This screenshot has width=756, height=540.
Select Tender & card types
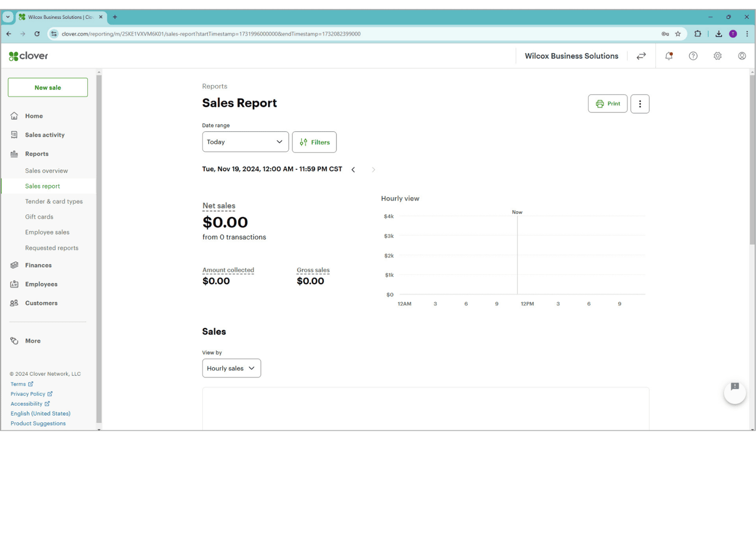[x=54, y=201]
